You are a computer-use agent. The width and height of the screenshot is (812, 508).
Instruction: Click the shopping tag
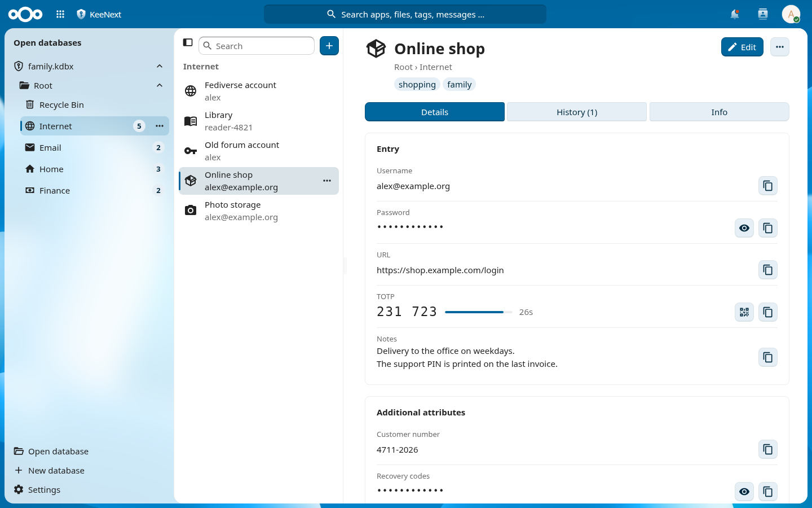[x=417, y=84]
